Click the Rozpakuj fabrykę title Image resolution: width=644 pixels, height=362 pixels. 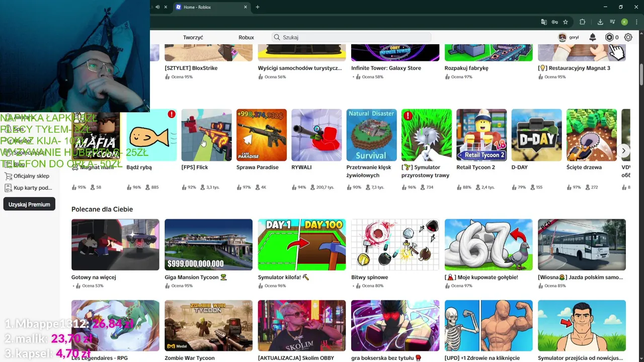(x=466, y=68)
